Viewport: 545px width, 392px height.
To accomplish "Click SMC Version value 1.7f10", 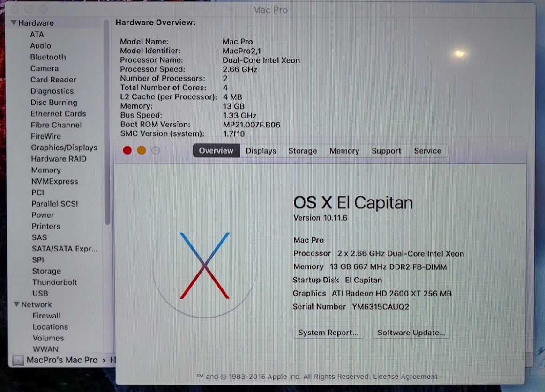I will [x=233, y=134].
